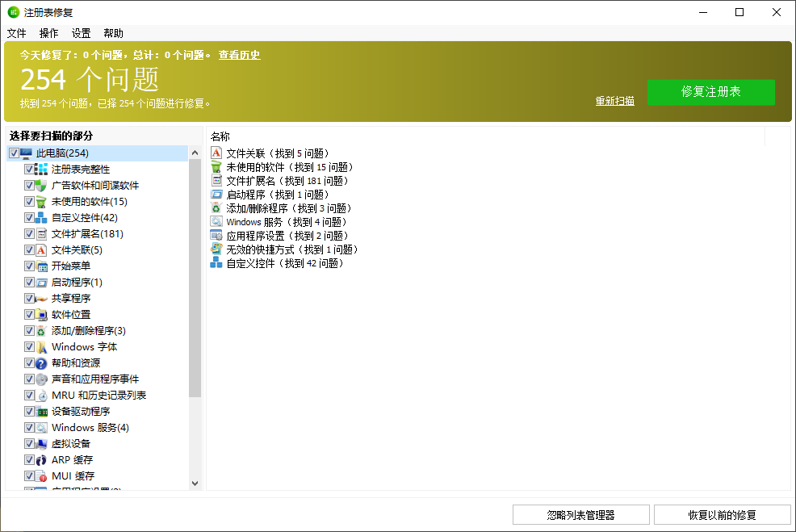The width and height of the screenshot is (796, 532).
Task: Click the green 修复注册表 button
Action: [x=710, y=92]
